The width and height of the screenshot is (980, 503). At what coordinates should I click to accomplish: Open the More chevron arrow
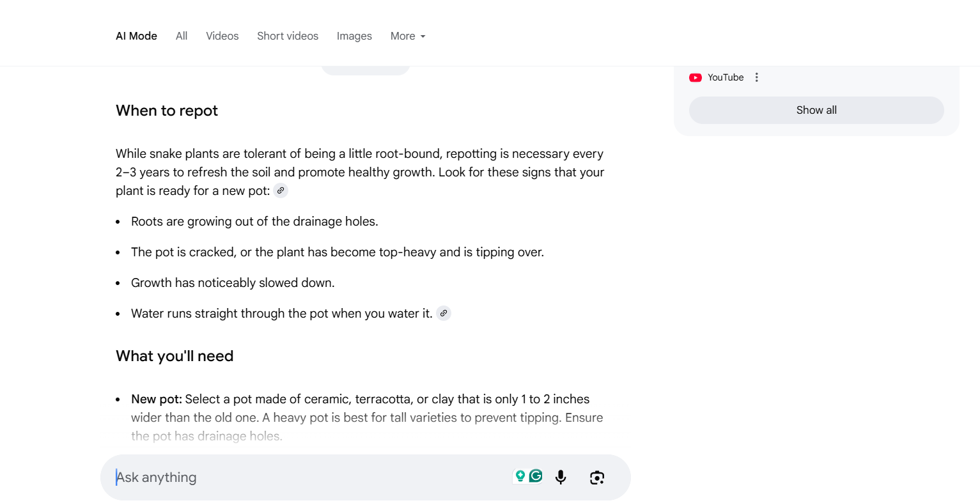[x=423, y=37]
